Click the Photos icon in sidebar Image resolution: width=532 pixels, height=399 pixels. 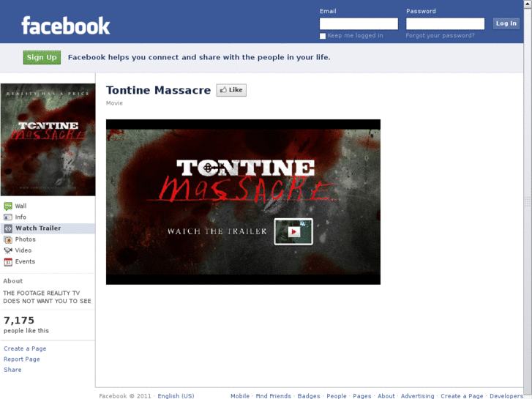8,239
